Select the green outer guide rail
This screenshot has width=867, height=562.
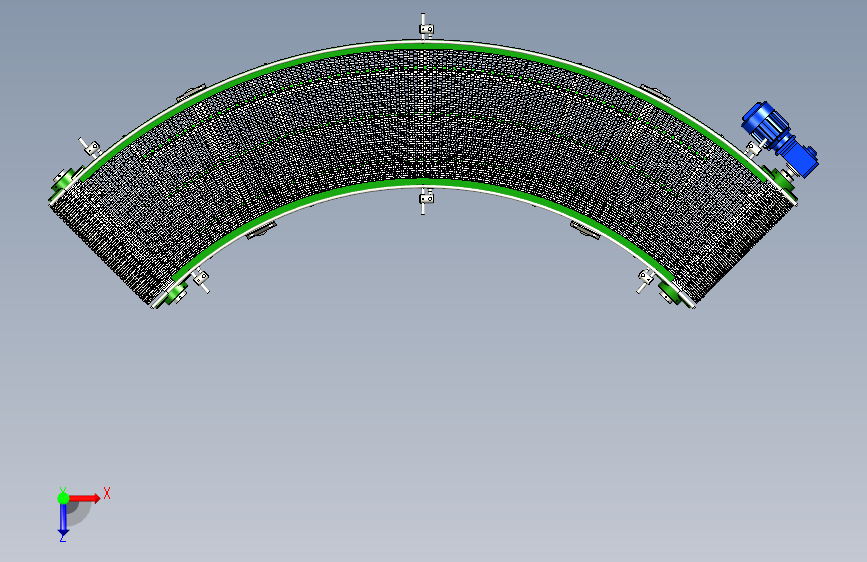coord(425,46)
